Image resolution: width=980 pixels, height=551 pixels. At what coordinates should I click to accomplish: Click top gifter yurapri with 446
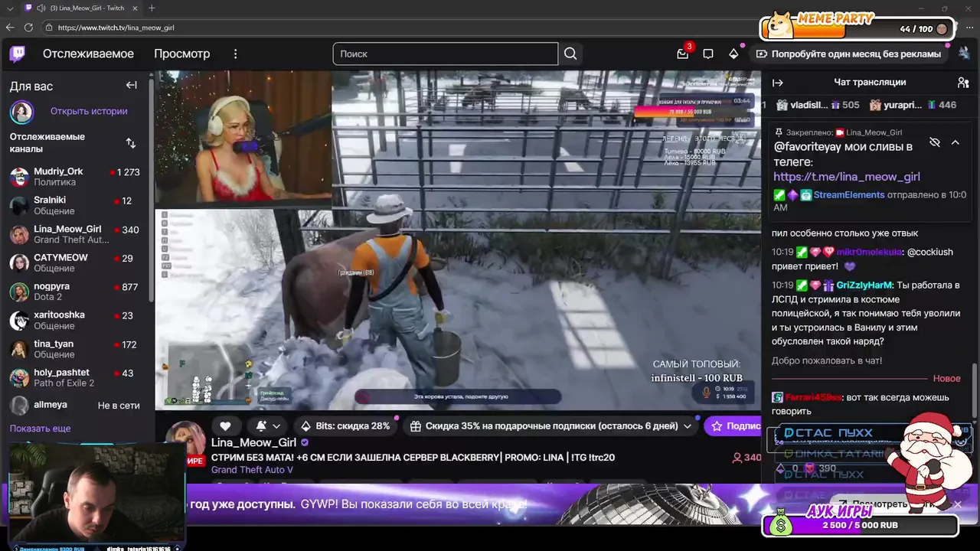coord(914,105)
